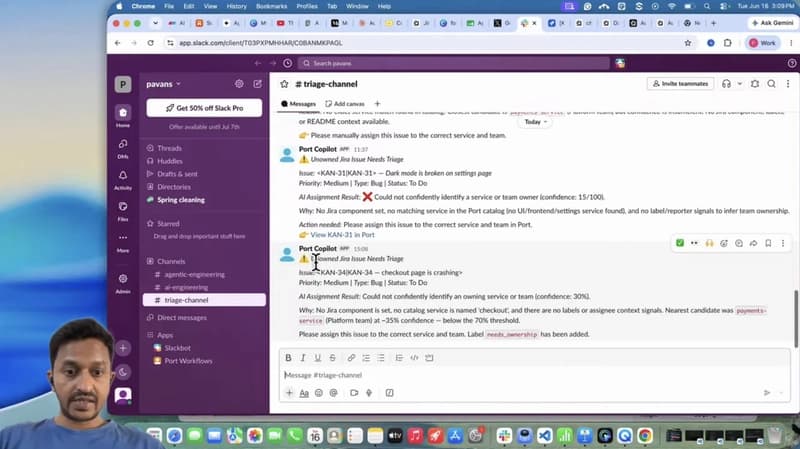Click the message list scrollbar thumb
Viewport: 800px width, 449px height.
point(795,318)
